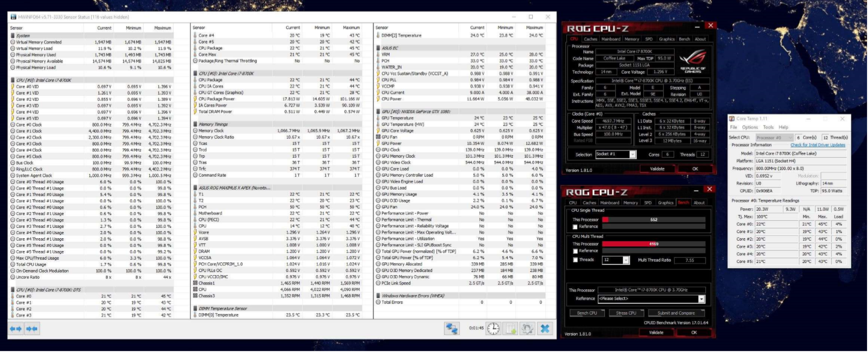Viewport: 868px width, 354px height.
Task: Start logging with the HWiNFO log file icon
Action: click(x=511, y=328)
